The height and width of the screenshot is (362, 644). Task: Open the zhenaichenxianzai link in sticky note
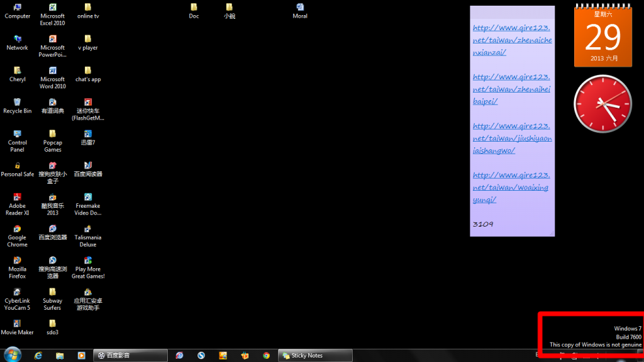click(x=512, y=40)
